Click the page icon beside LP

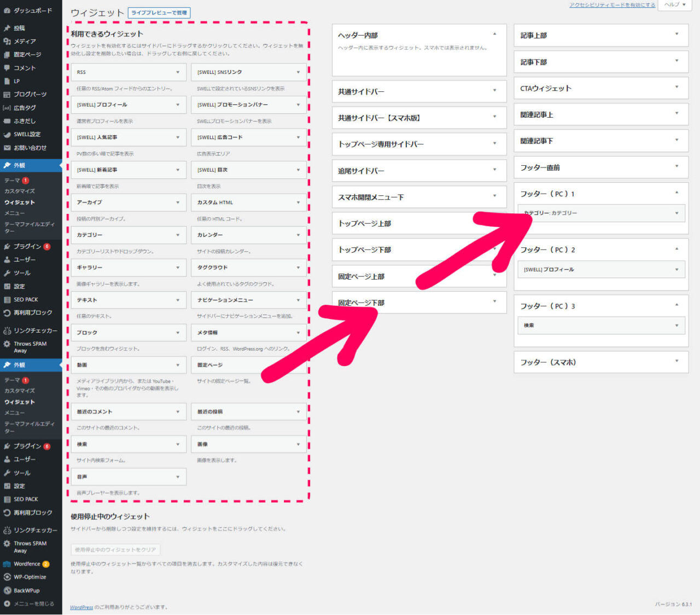coord(7,81)
